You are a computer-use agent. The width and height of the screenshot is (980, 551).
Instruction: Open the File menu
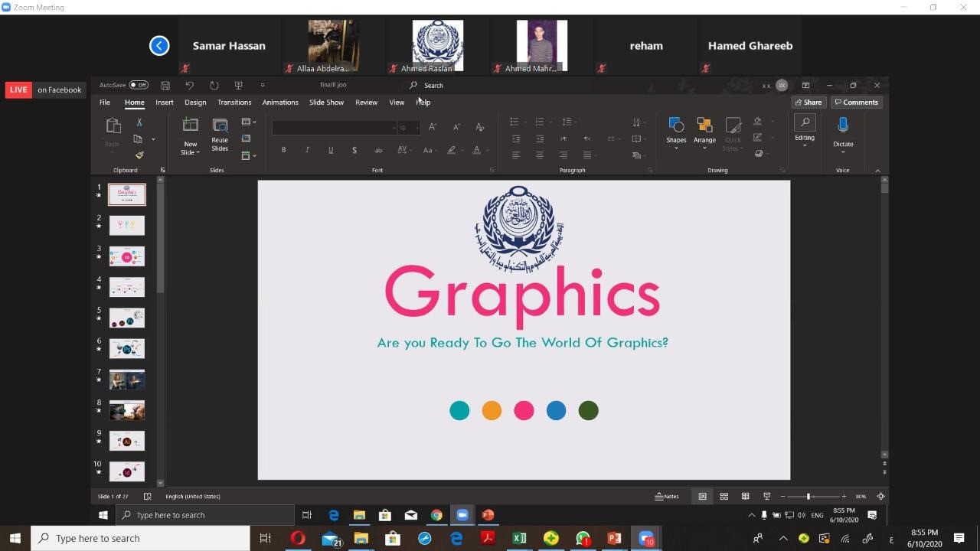click(105, 102)
